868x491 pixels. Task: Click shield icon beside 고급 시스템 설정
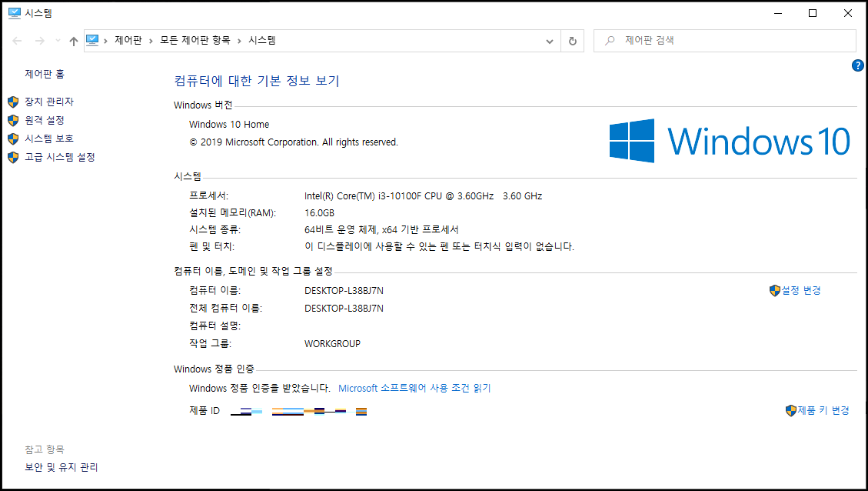[x=13, y=158]
